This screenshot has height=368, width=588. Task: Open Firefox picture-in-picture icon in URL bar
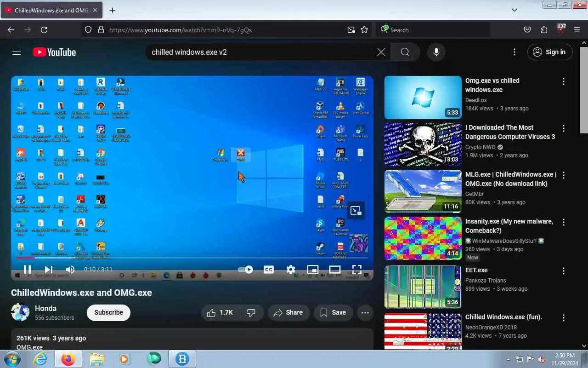[x=351, y=30]
